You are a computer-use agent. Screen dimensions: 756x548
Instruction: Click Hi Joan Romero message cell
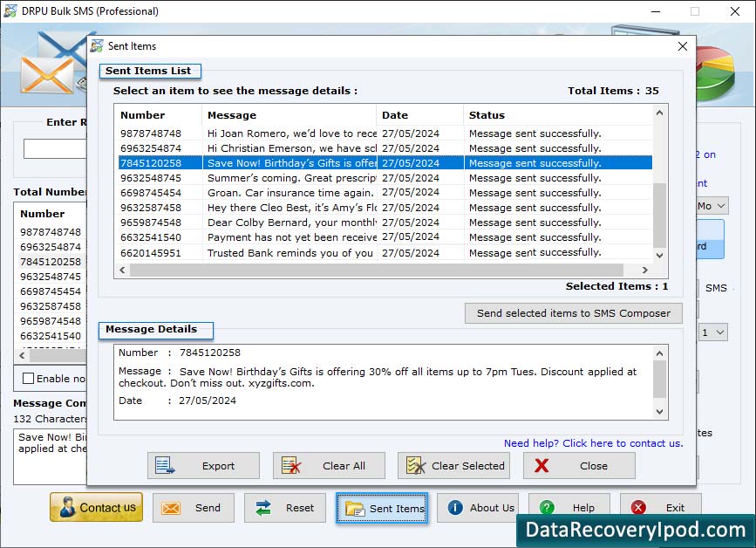[292, 134]
